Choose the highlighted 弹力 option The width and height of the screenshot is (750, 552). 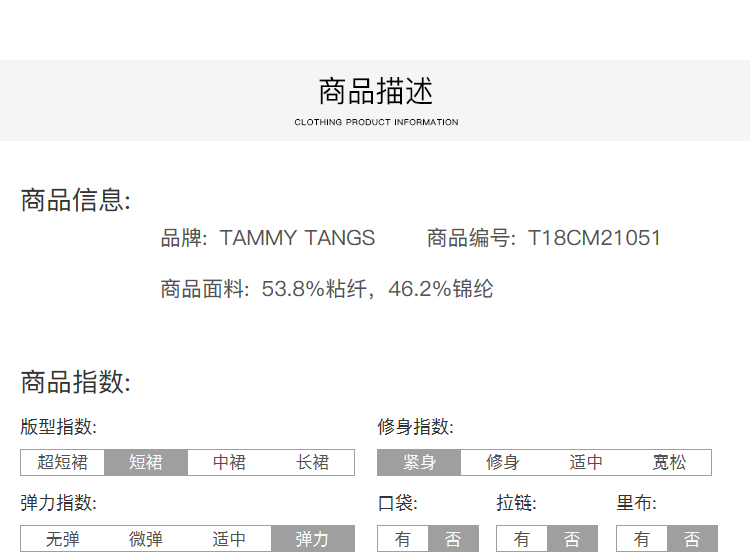click(x=312, y=539)
